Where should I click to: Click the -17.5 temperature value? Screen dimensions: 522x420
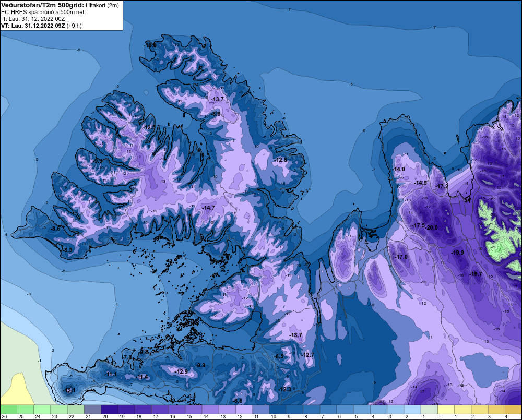click(419, 225)
